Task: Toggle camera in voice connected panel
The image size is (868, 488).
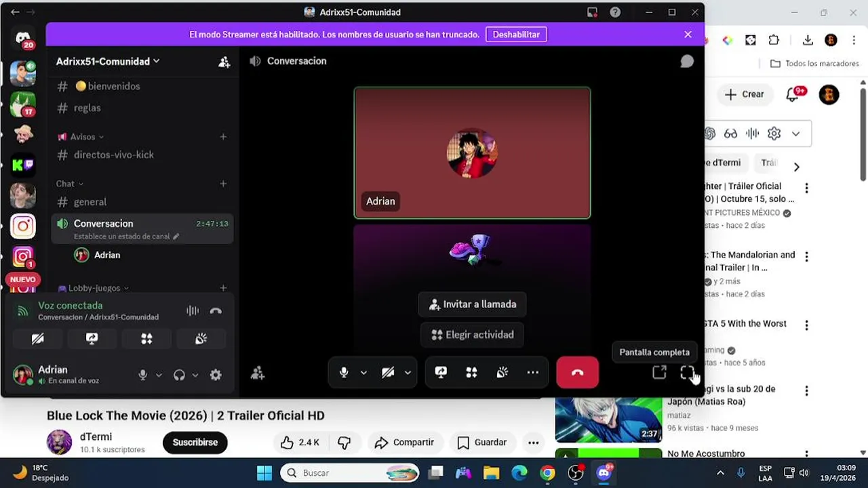Action: tap(38, 338)
